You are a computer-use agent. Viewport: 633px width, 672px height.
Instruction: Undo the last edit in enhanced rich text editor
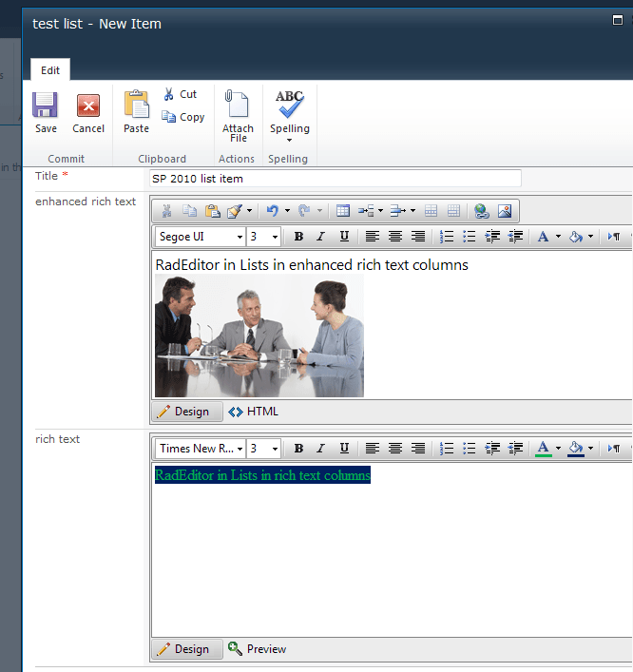coord(273,211)
